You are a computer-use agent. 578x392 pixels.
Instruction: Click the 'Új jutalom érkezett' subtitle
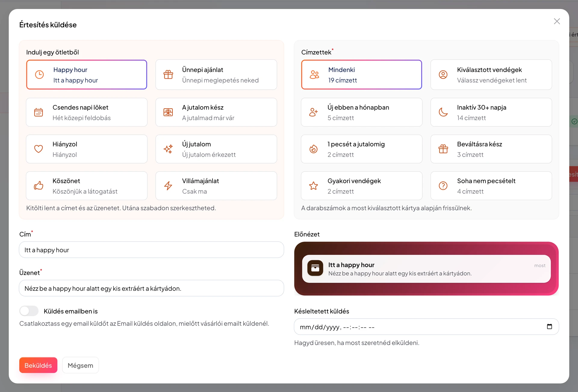point(209,155)
